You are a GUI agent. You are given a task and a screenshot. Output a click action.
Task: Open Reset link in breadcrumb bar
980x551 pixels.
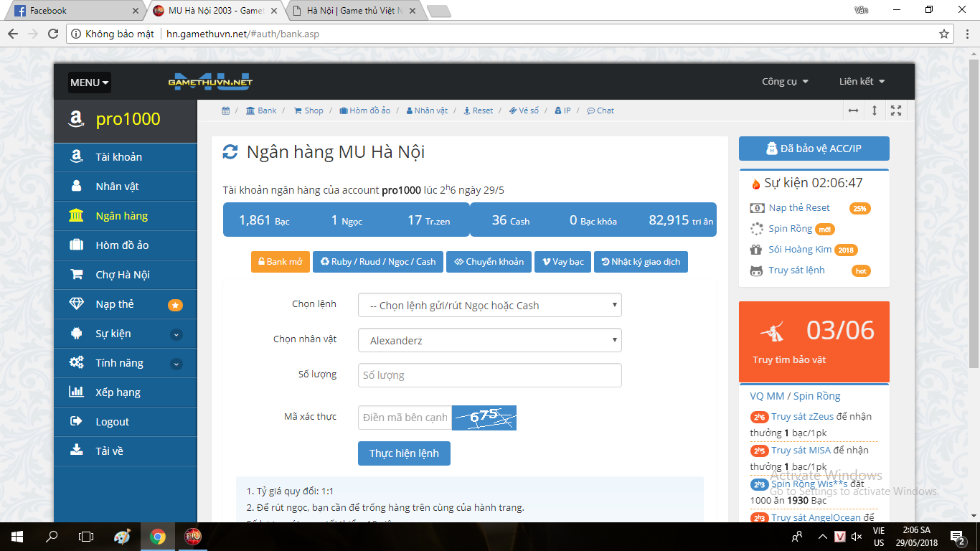478,110
